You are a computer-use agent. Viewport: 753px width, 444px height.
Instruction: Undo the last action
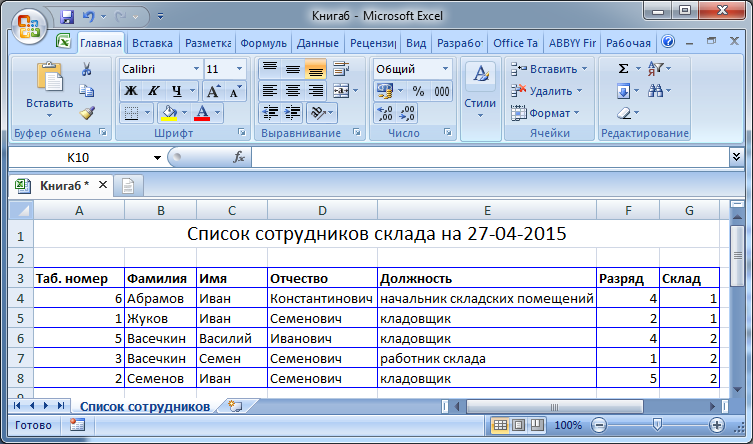coord(89,17)
